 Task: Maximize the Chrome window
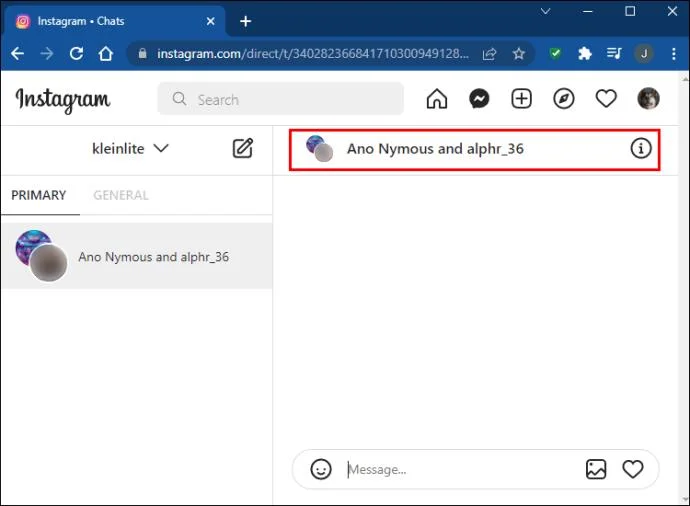pyautogui.click(x=630, y=11)
